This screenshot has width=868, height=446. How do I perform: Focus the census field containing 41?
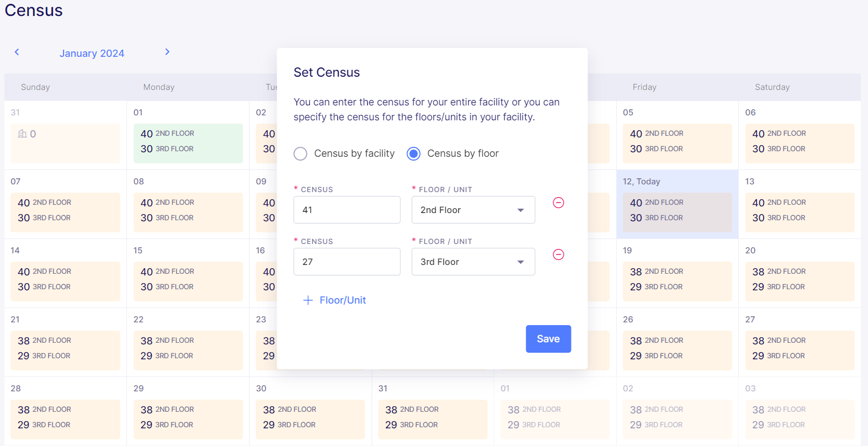pyautogui.click(x=347, y=210)
